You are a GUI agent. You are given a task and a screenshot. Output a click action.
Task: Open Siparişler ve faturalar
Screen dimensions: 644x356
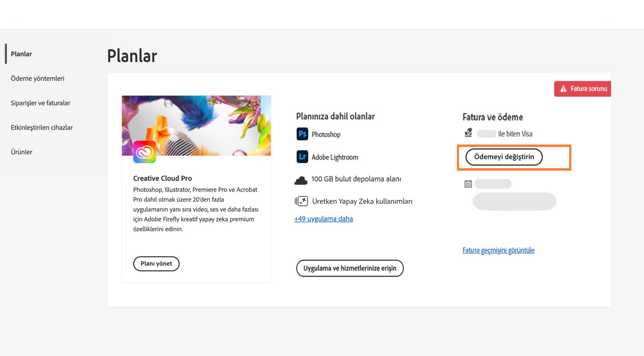(x=40, y=103)
